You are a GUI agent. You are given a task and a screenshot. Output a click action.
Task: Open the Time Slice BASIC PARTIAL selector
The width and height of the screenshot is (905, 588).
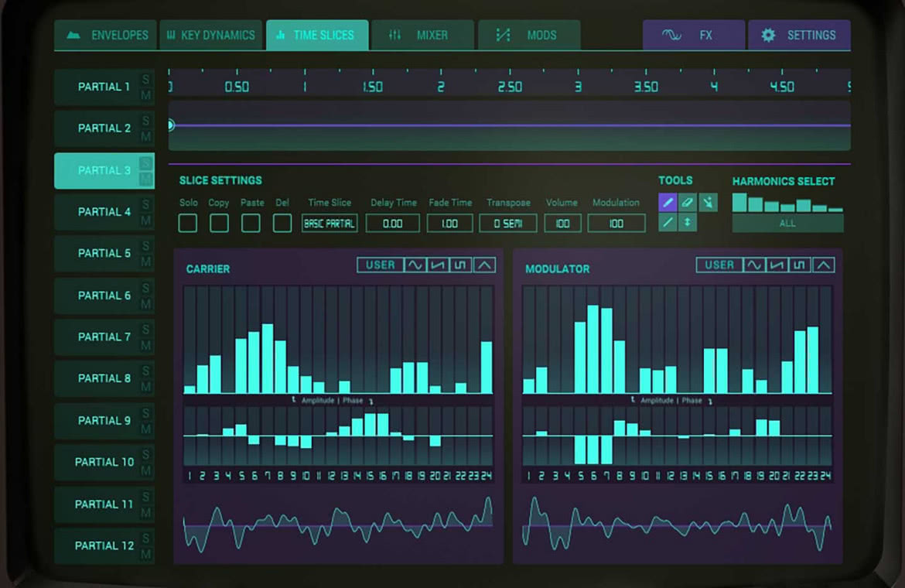click(x=330, y=224)
